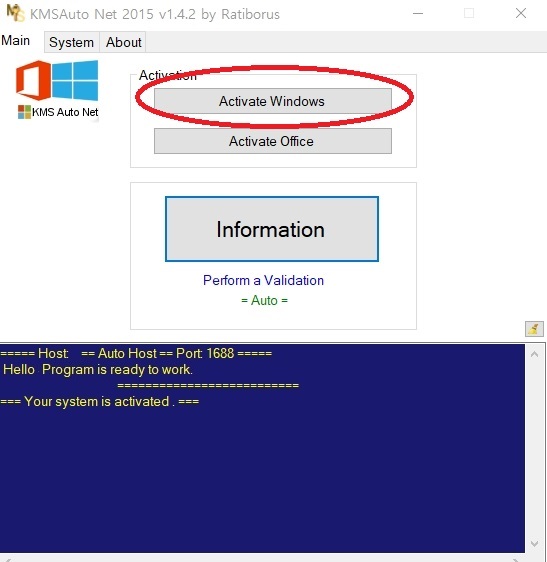Image resolution: width=547 pixels, height=562 pixels.
Task: Minimize the KMSAuto Net window
Action: pos(418,14)
